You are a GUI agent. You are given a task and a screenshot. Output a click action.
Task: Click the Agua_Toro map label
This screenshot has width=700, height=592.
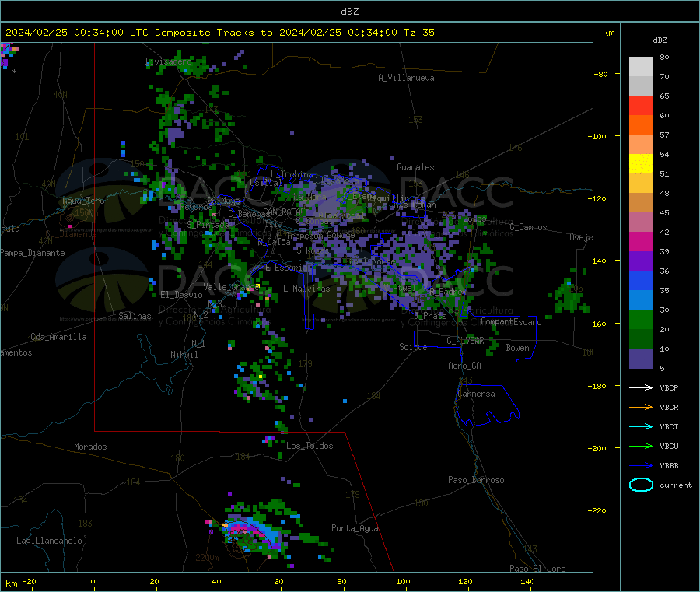point(83,201)
